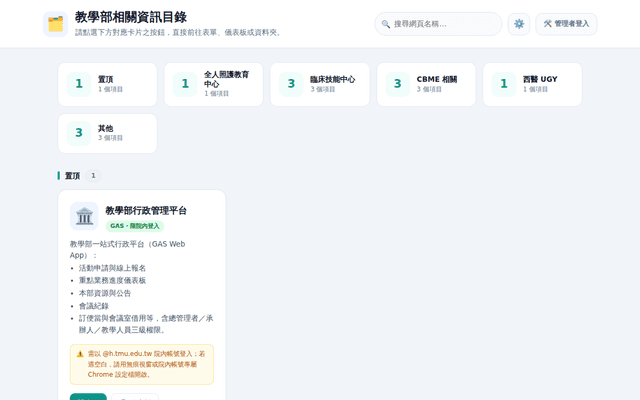
Task: Click the GAS・限院內登入 green tag
Action: pyautogui.click(x=135, y=226)
